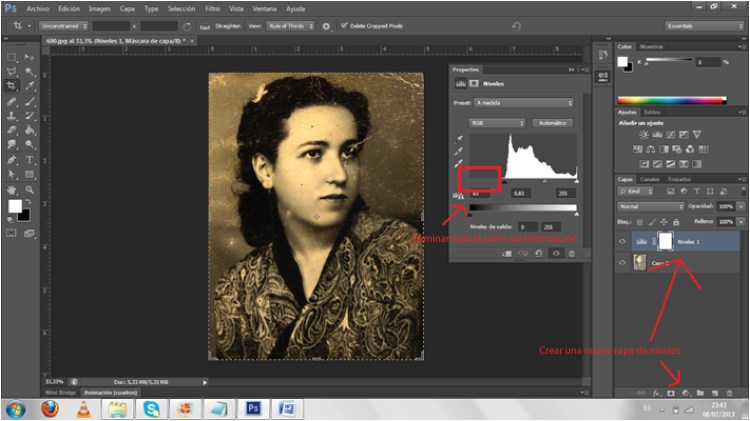The image size is (750, 421).
Task: Reset adjustment defaults in Properties panel
Action: point(538,254)
